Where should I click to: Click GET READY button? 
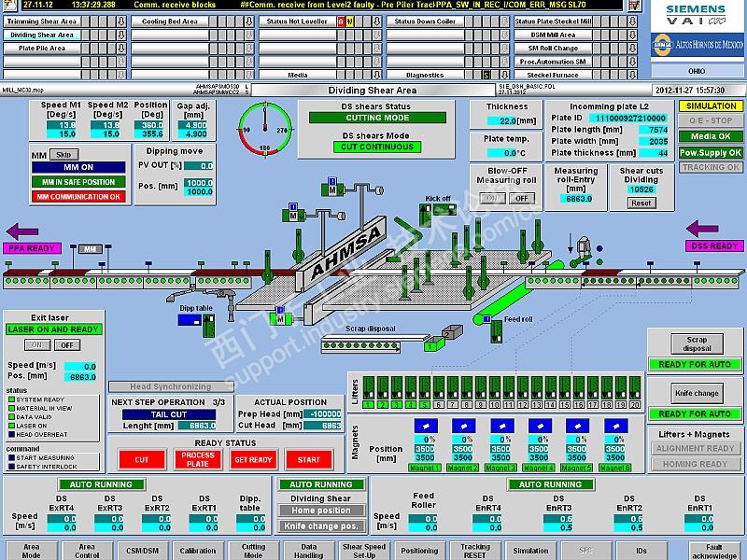tap(253, 459)
